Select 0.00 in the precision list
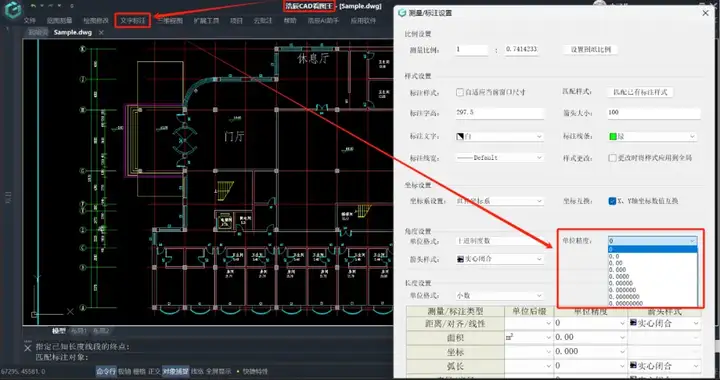 pos(652,263)
